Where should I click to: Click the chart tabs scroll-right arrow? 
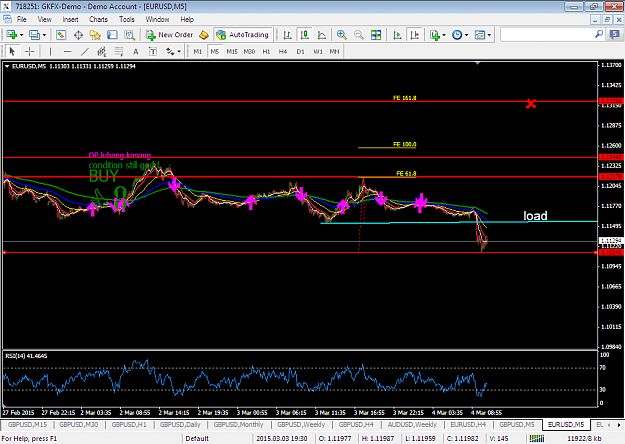tap(619, 425)
